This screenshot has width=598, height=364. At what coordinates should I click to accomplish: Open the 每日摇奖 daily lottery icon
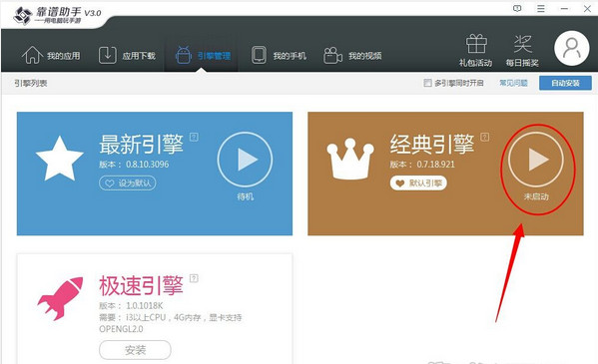point(522,51)
